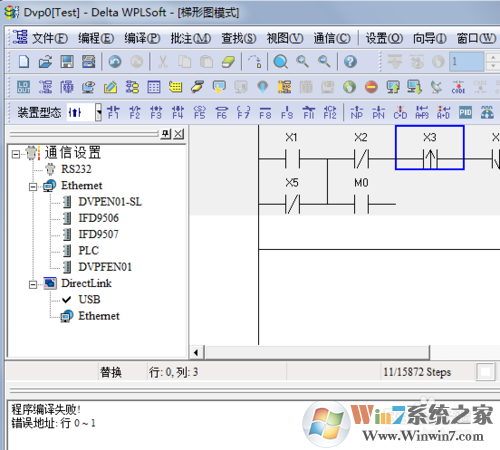Insert normally open contact with F1 icon
The width and height of the screenshot is (500, 450).
click(113, 112)
